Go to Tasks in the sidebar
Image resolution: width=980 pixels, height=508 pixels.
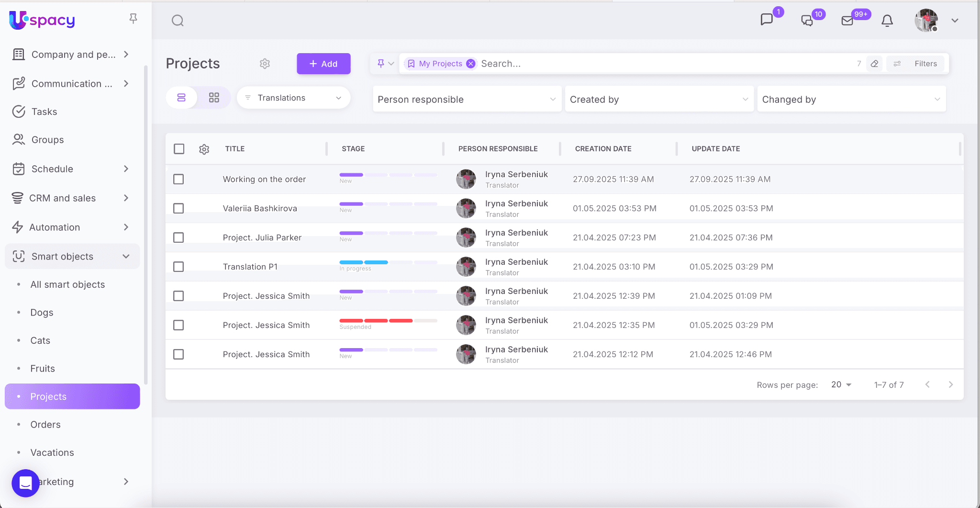44,112
